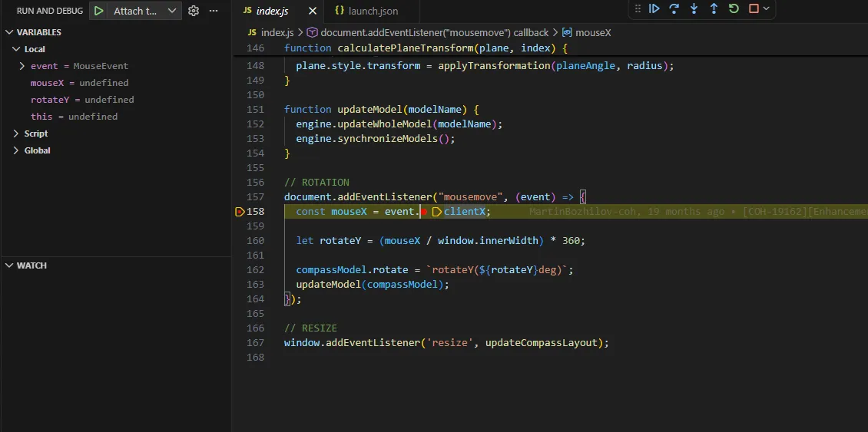
Task: Select rotateY = undefined variable
Action: pyautogui.click(x=82, y=100)
